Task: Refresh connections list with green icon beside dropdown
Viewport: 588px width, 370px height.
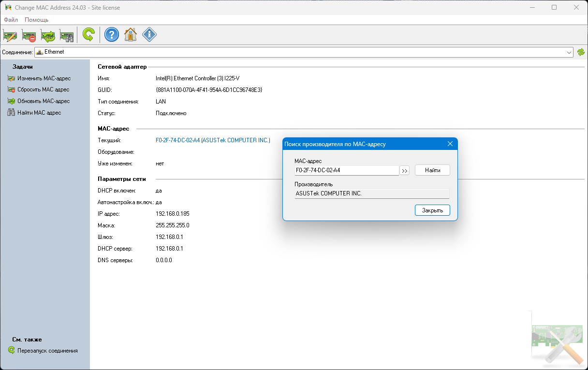Action: point(581,52)
